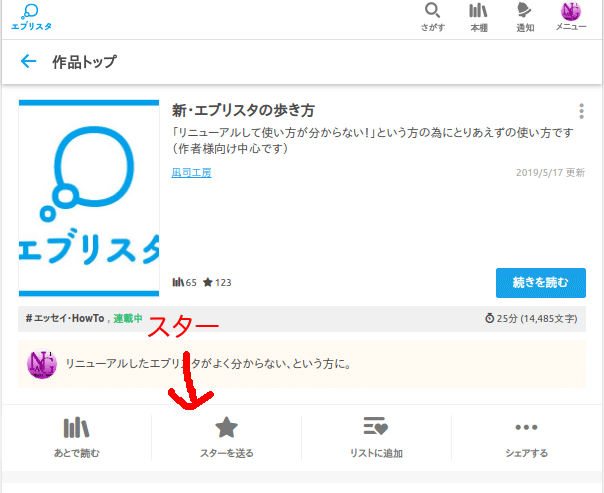The width and height of the screenshot is (604, 493).
Task: Open the メニュー profile avatar
Action: [570, 17]
